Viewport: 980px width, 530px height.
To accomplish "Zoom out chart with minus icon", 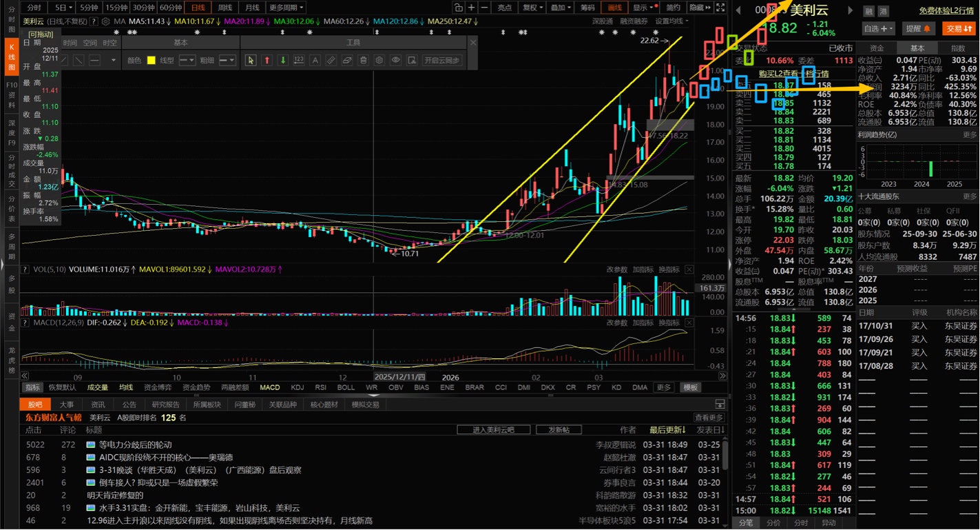I will coord(485,8).
